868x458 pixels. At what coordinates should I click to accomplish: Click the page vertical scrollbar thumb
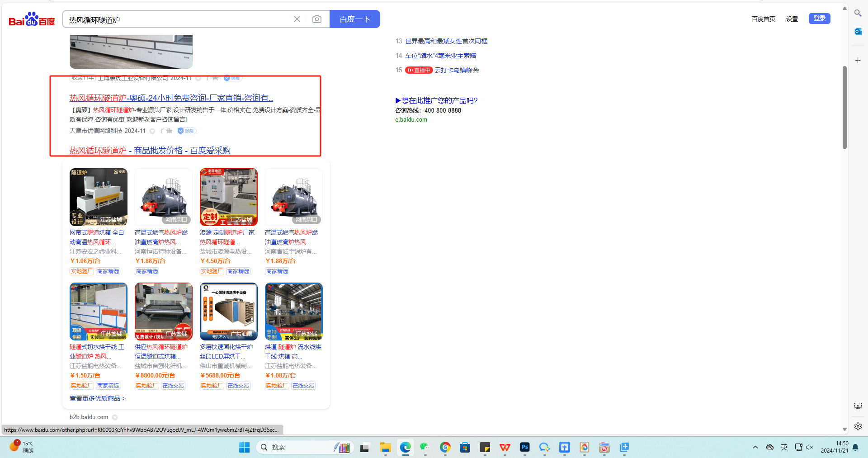point(844,108)
